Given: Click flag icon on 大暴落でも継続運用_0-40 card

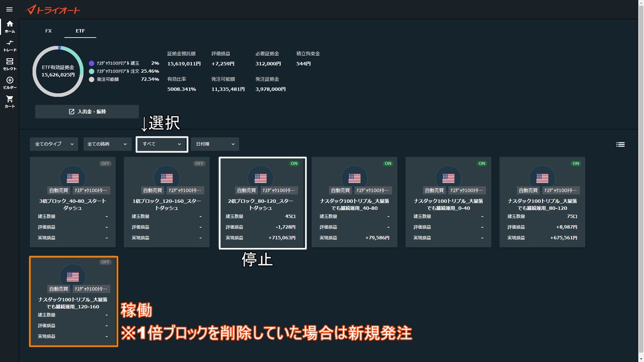Looking at the screenshot, I should coord(448,178).
